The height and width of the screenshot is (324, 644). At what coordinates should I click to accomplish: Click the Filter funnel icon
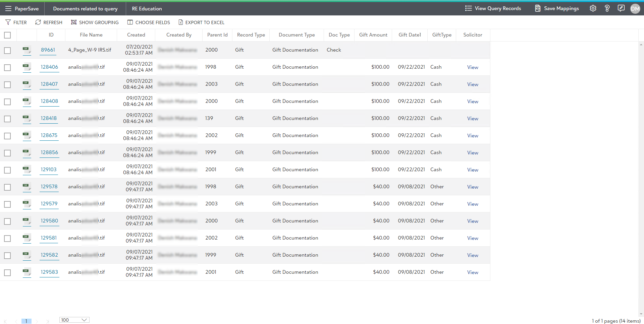pos(8,22)
